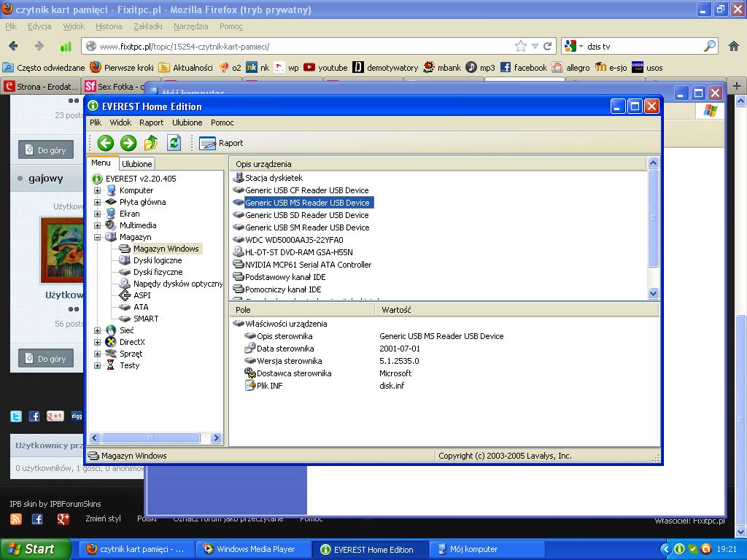Select WDC WD5000AAJS-22YFA0 drive

pos(294,240)
